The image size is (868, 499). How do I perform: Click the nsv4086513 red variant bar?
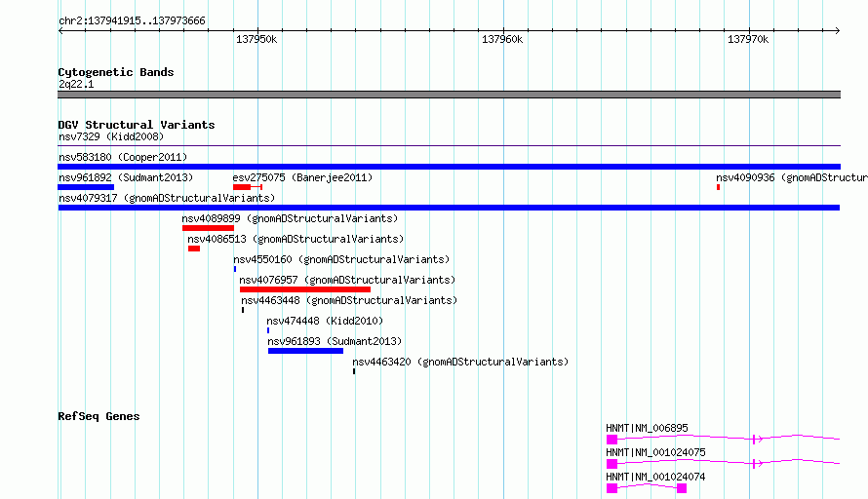pyautogui.click(x=194, y=249)
